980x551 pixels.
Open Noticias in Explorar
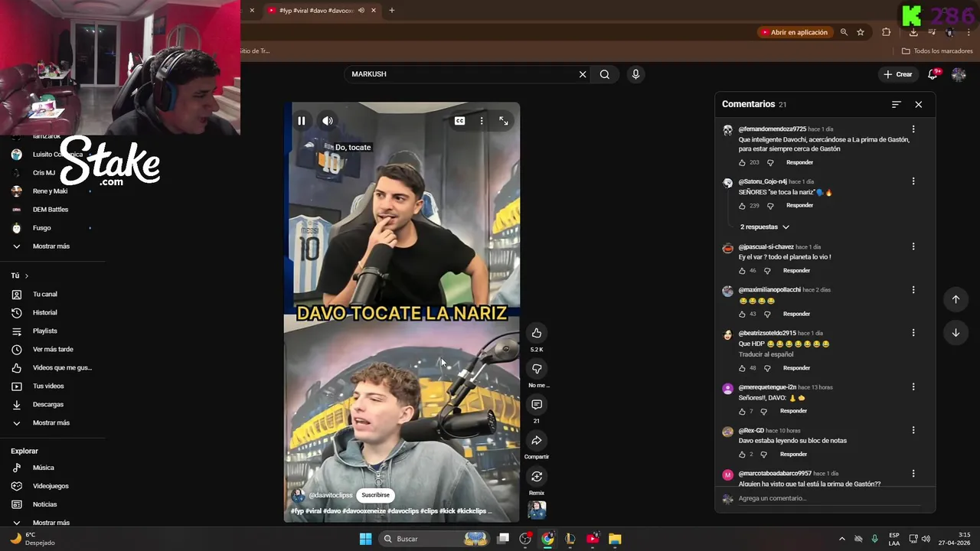click(45, 504)
